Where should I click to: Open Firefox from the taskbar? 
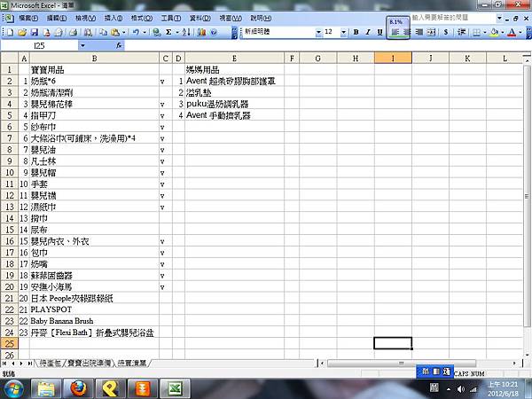click(78, 389)
